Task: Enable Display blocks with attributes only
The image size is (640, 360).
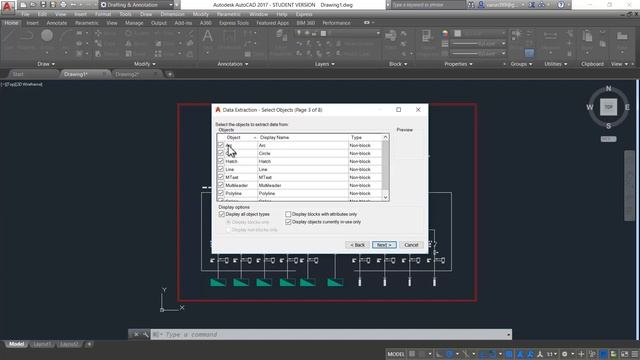Action: pos(288,214)
